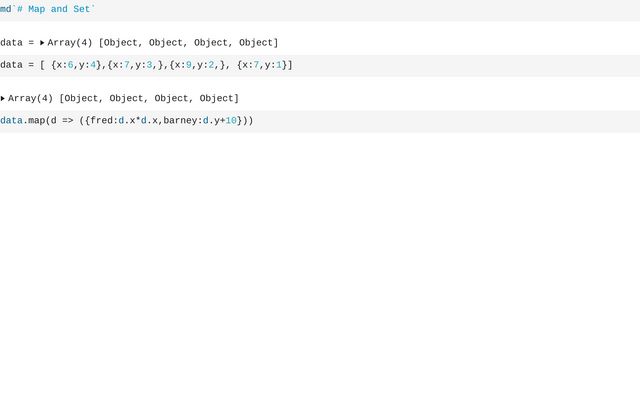
Task: Click first Object in data output
Action: point(121,42)
